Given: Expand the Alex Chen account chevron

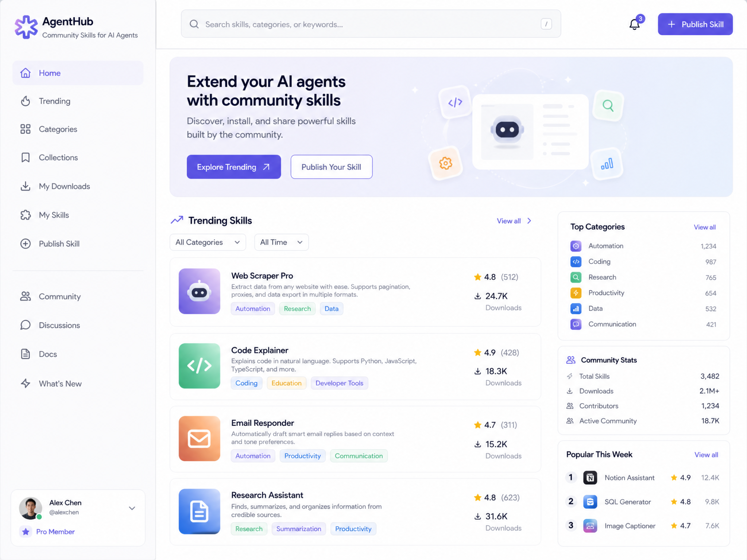Looking at the screenshot, I should click(132, 508).
